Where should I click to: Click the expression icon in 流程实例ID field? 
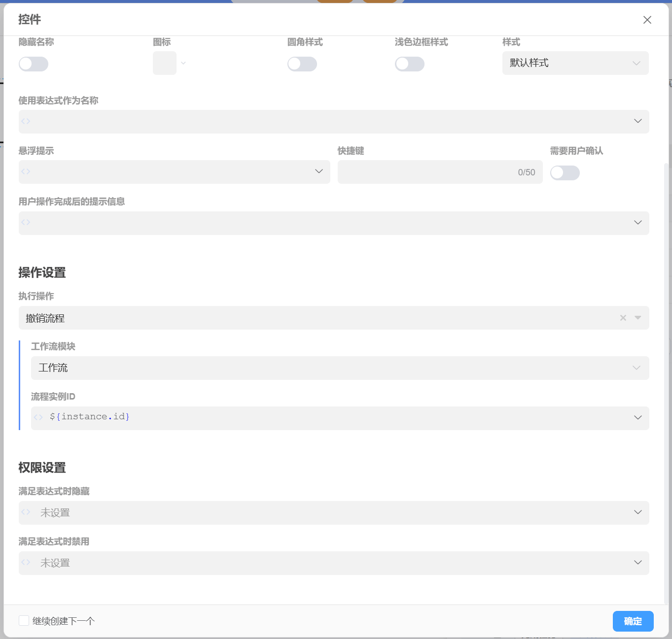(38, 417)
